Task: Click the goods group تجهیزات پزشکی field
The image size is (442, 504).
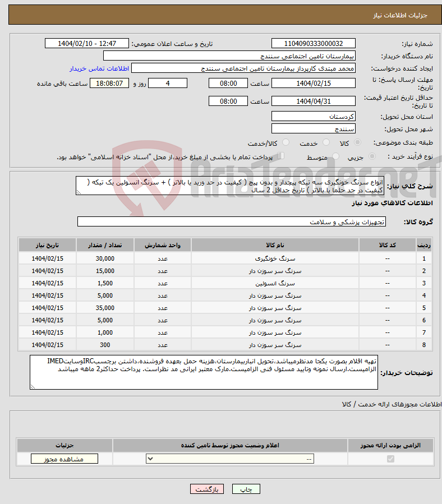Action: point(232,221)
